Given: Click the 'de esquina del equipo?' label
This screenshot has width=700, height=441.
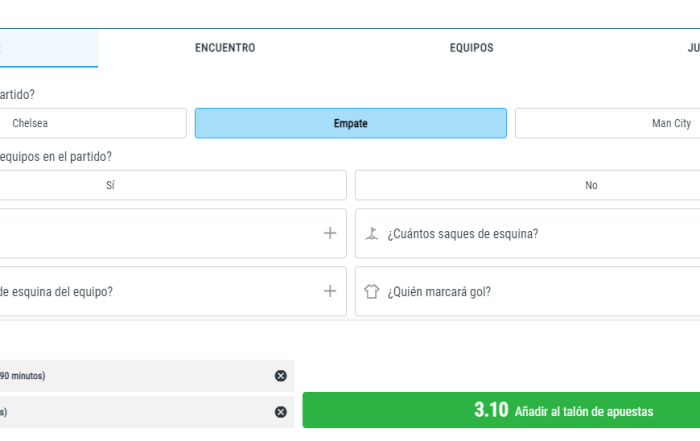Looking at the screenshot, I should [x=56, y=292].
